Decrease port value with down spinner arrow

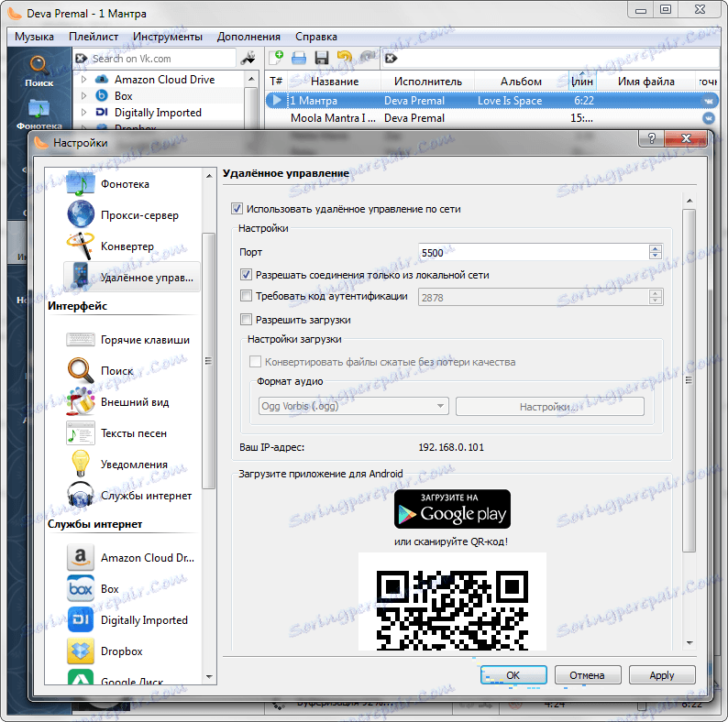655,256
